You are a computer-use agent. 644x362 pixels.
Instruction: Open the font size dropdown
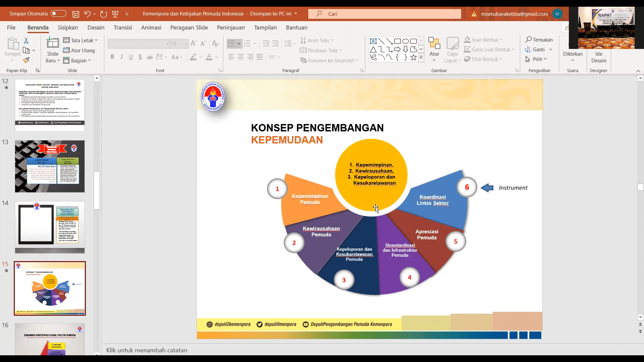coord(186,44)
